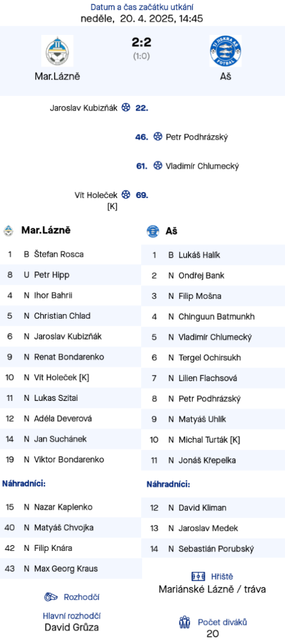285x644 pixels.
Task: Click the TJ Jiskra Aš club logo
Action: pos(225,51)
